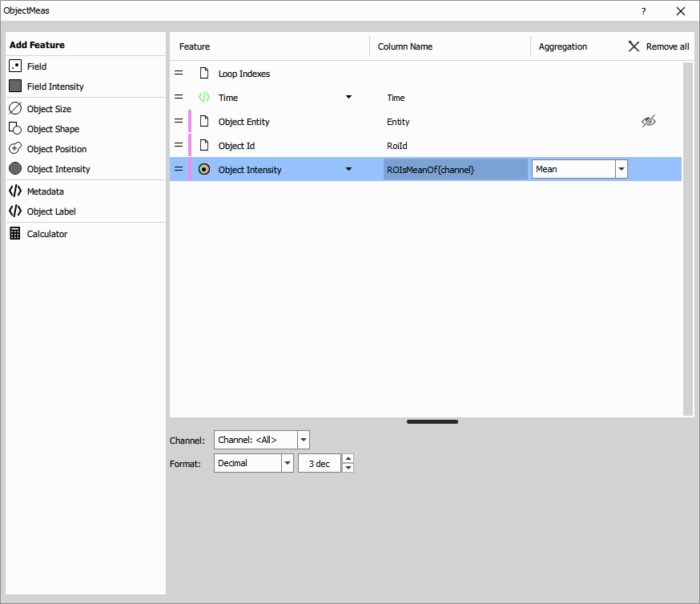
Task: Click Remove all button
Action: (658, 46)
